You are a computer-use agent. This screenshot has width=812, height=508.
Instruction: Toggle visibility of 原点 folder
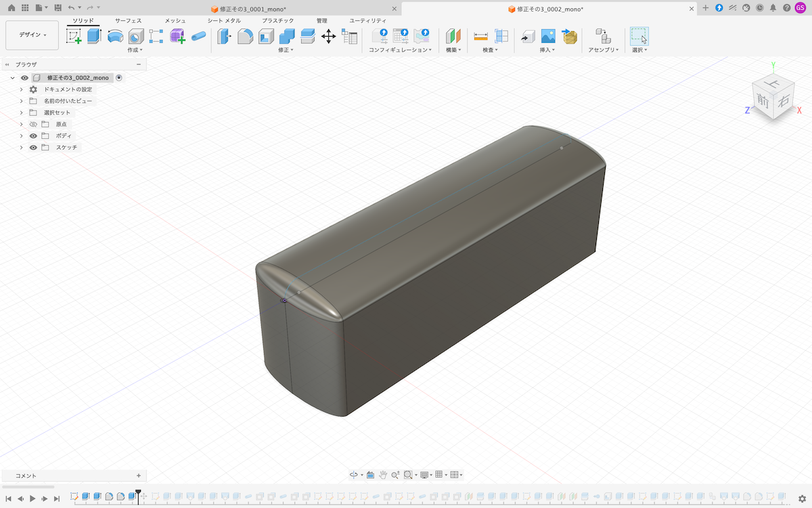tap(33, 125)
